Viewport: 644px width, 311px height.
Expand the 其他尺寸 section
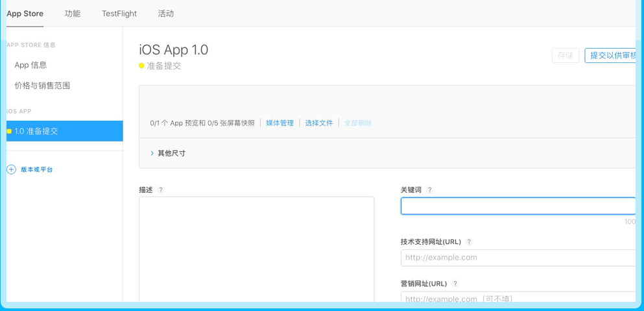[x=152, y=153]
